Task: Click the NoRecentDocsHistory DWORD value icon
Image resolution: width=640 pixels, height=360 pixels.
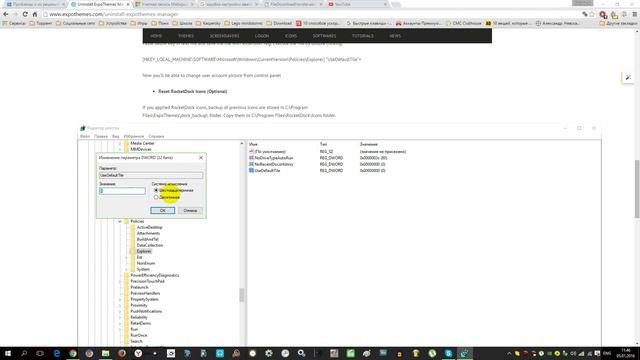Action: coord(251,164)
